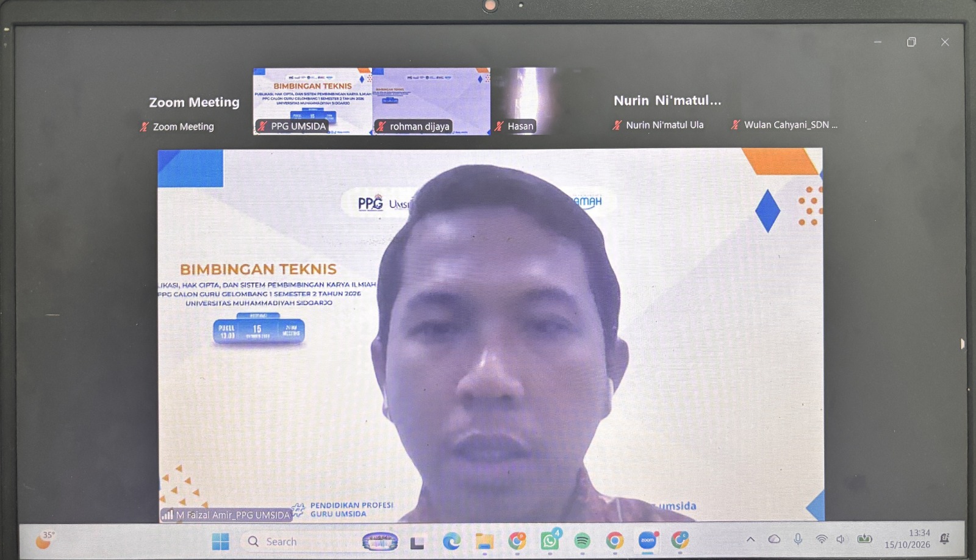976x560 pixels.
Task: Restore down the Zoom window
Action: pyautogui.click(x=911, y=42)
